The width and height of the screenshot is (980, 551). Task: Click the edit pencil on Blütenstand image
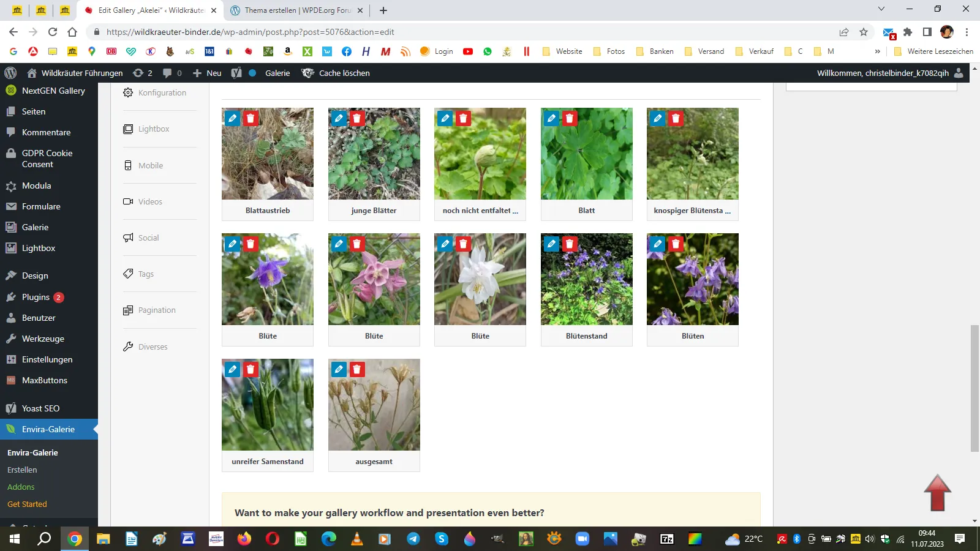coord(551,244)
